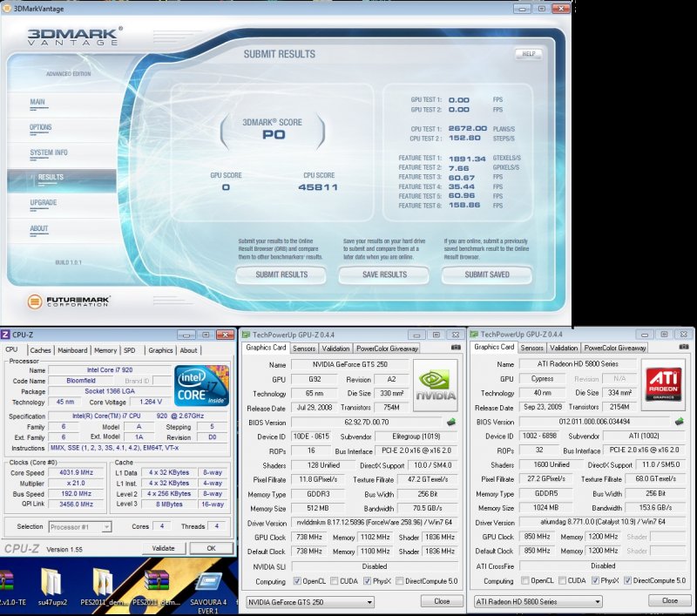Click the title bar icon of the ATI GPU-Z window
697x616 pixels.
474,335
